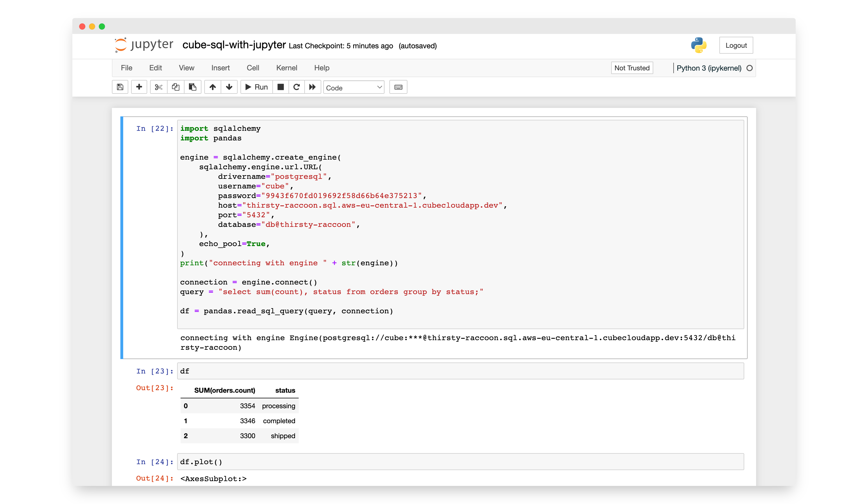
Task: Click the Logout button
Action: click(736, 45)
